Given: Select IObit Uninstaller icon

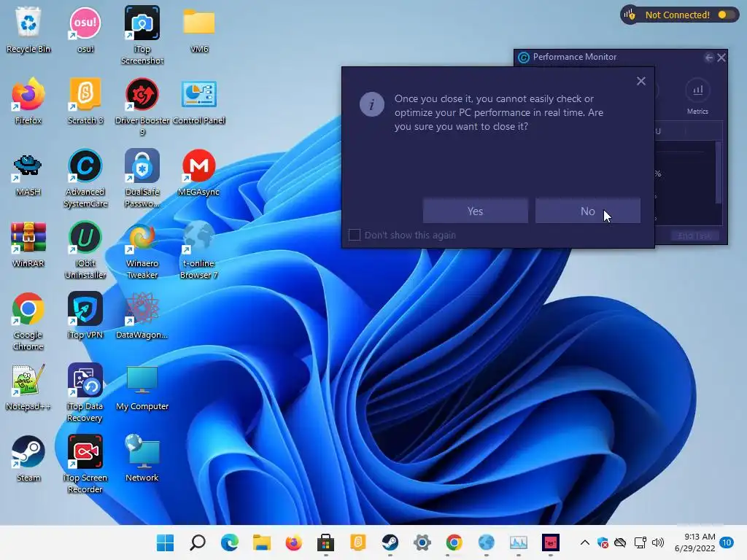Looking at the screenshot, I should tap(85, 250).
